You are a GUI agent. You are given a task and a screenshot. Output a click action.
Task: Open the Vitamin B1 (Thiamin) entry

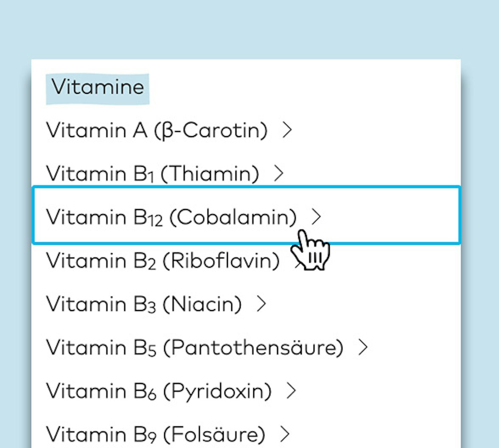tap(152, 174)
